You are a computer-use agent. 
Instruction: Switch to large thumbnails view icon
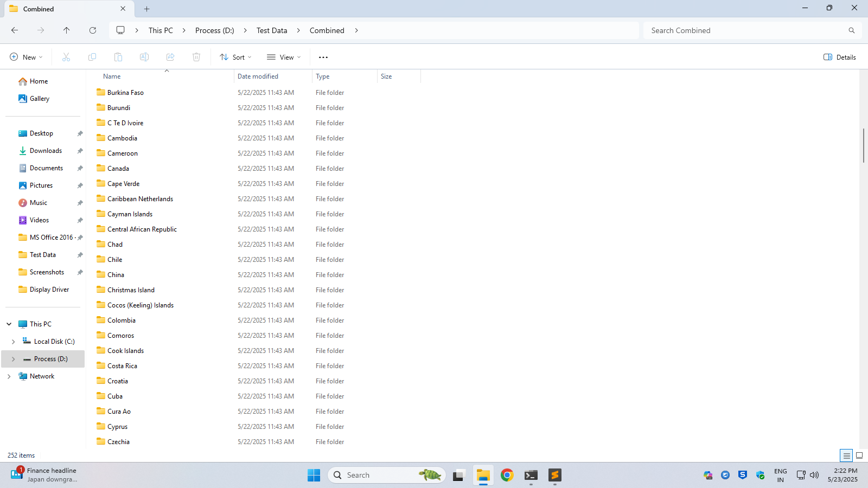[x=859, y=455]
